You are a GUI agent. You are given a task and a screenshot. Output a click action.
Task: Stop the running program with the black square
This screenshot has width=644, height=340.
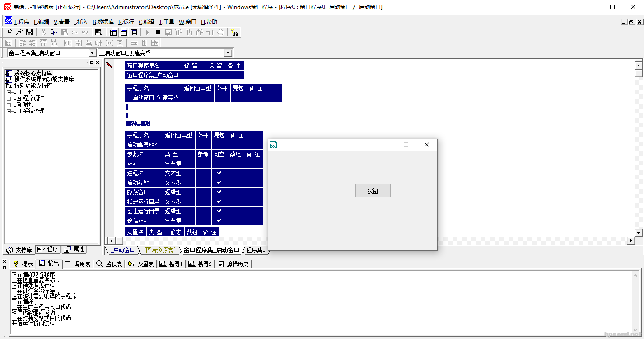click(x=158, y=32)
